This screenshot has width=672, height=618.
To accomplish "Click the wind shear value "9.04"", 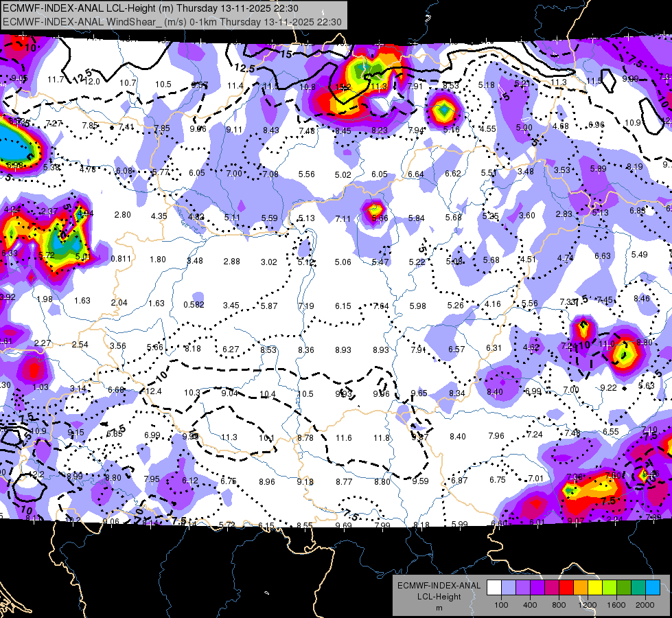I will point(229,393).
